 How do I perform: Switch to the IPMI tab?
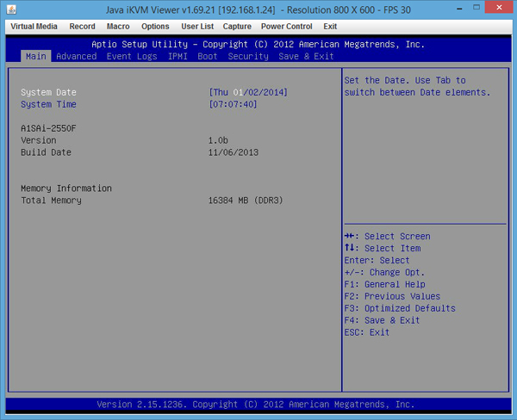[178, 56]
